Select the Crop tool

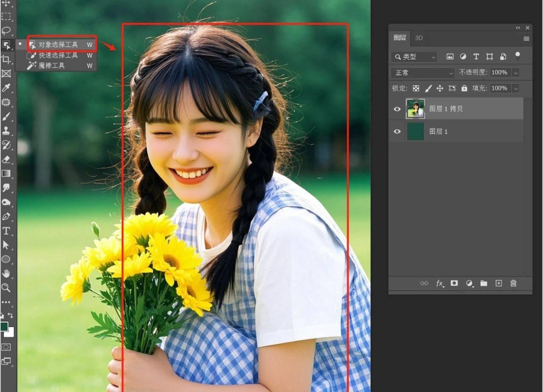pos(6,59)
